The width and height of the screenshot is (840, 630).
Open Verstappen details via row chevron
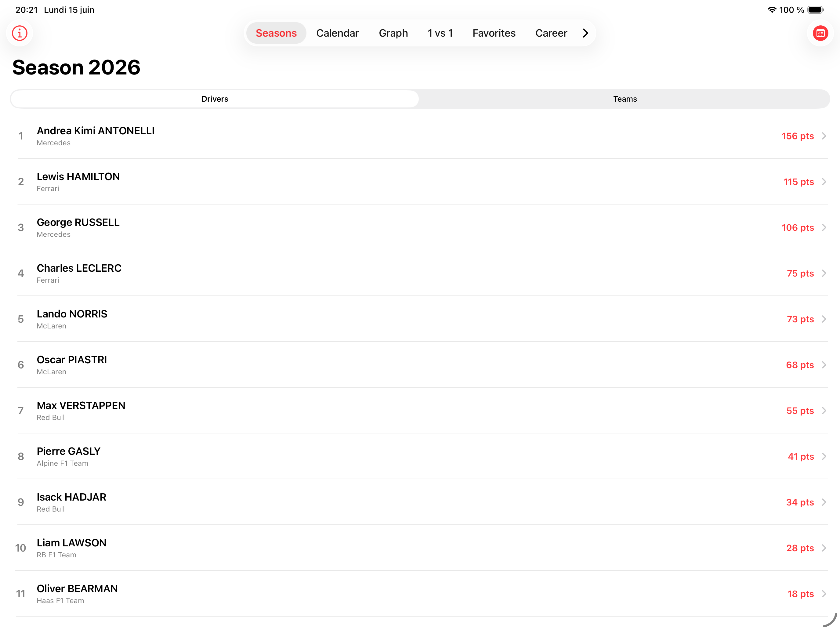(824, 411)
